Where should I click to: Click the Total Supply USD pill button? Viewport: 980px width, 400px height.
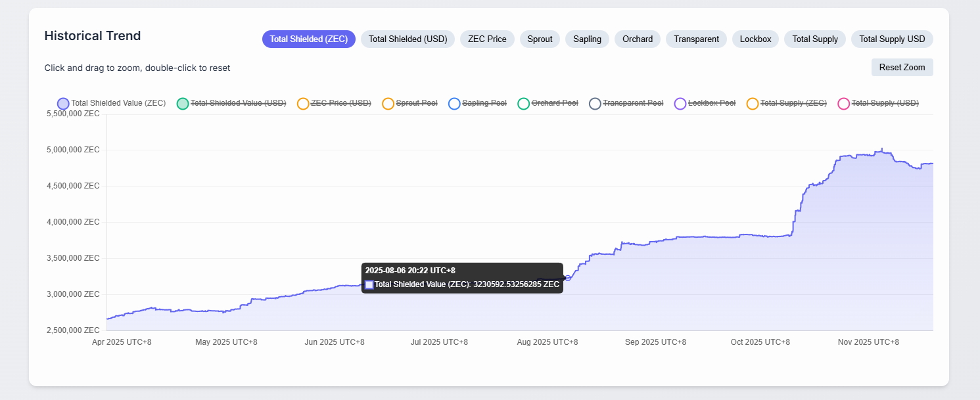[892, 39]
